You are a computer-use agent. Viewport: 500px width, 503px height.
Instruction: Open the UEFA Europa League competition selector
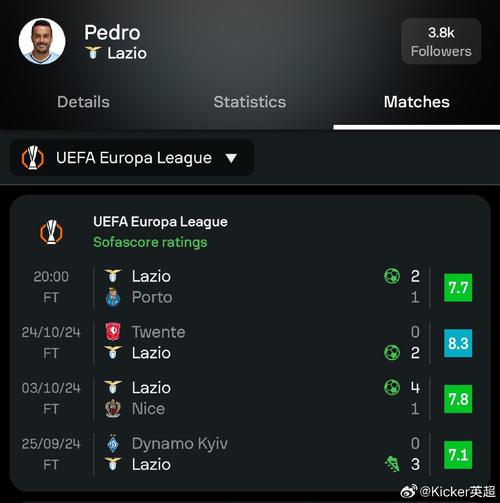132,158
